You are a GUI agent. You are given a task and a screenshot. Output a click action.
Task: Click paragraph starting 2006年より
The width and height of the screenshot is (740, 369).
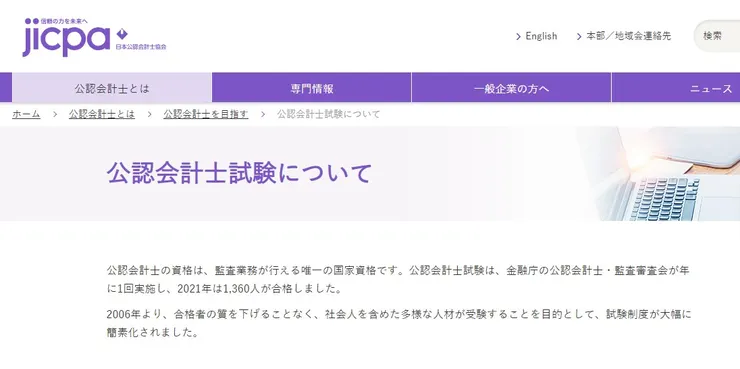point(399,323)
